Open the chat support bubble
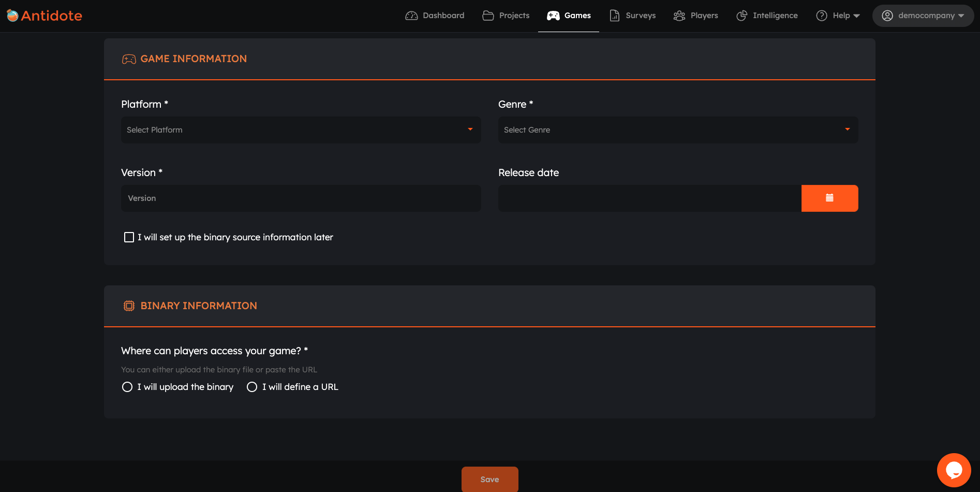Screen dimensions: 980x492 coord(954,470)
